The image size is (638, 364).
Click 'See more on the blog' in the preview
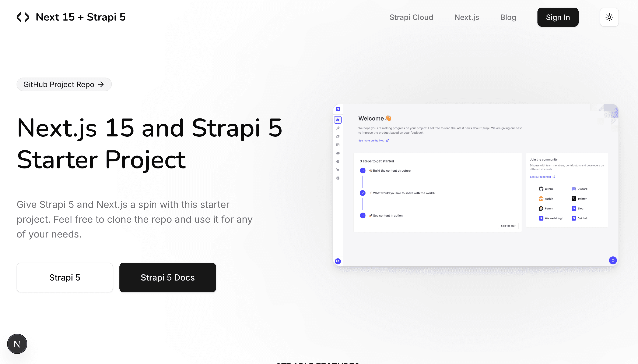coord(373,140)
